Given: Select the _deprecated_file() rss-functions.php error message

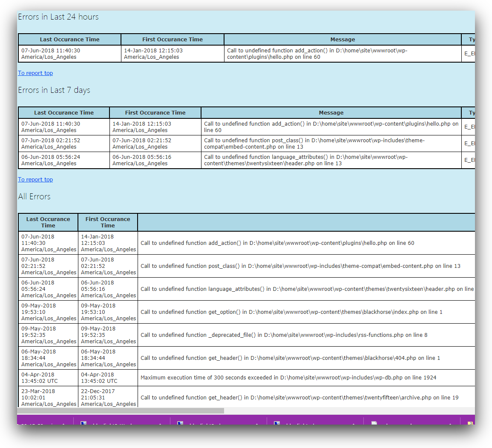Looking at the screenshot, I should click(284, 335).
